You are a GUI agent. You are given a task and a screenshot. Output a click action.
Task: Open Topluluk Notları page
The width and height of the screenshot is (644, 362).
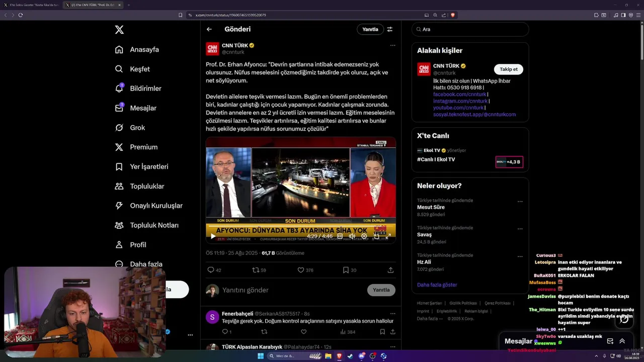(x=146, y=225)
